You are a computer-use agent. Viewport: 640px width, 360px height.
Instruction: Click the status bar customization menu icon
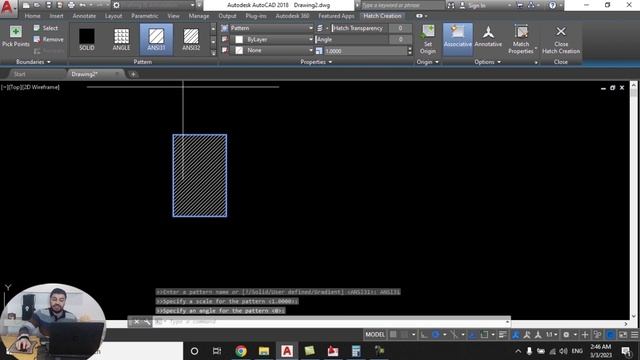(634, 335)
